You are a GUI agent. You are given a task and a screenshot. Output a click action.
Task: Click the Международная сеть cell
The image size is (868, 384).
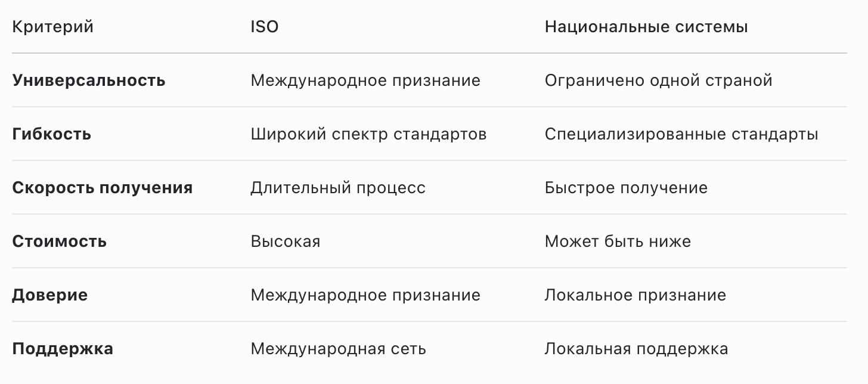pyautogui.click(x=338, y=349)
